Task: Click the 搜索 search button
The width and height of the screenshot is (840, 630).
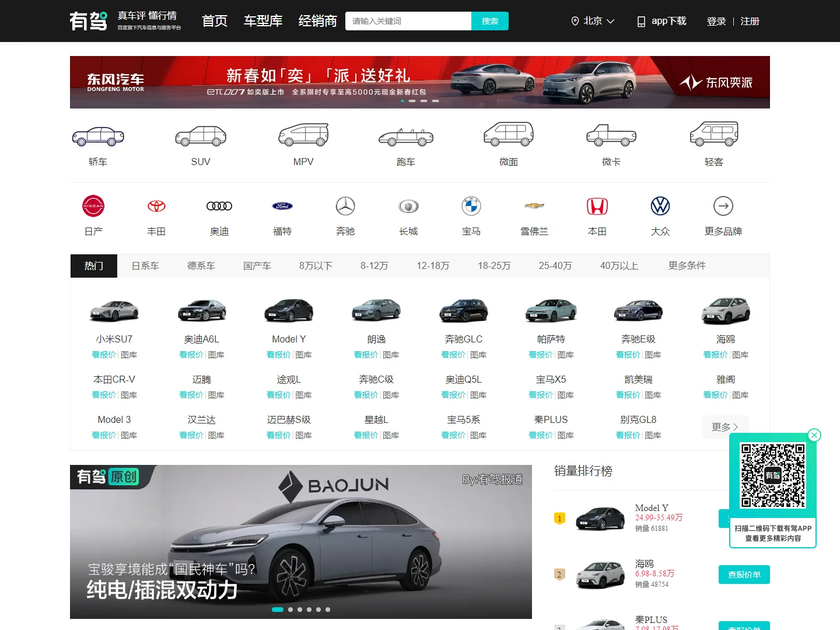Action: [x=490, y=21]
